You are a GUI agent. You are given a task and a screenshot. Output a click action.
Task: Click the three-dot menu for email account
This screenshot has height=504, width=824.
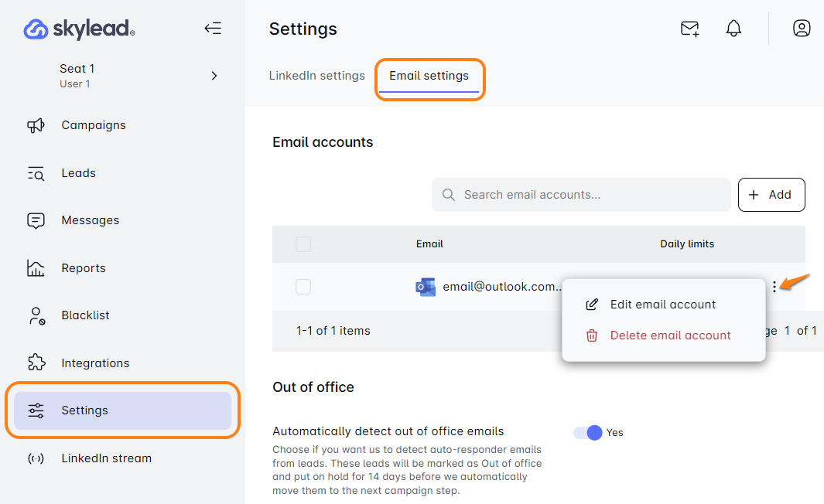pyautogui.click(x=774, y=287)
